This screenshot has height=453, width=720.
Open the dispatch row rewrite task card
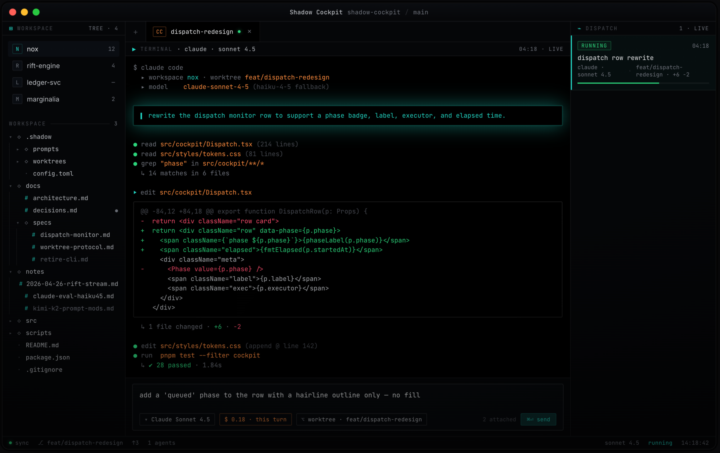coord(643,63)
